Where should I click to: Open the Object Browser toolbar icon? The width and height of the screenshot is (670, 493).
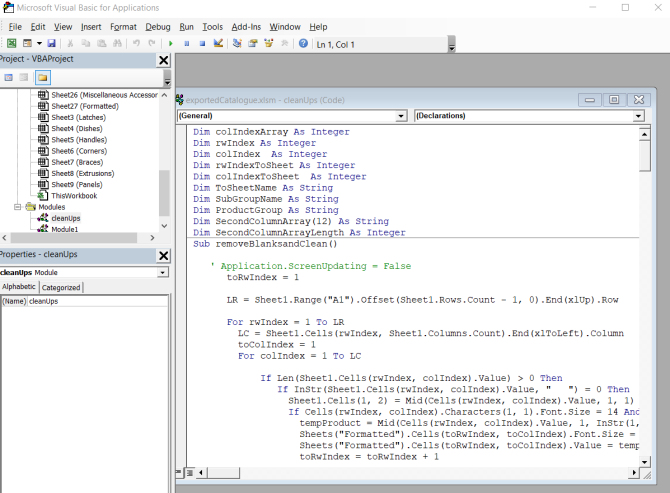click(267, 44)
